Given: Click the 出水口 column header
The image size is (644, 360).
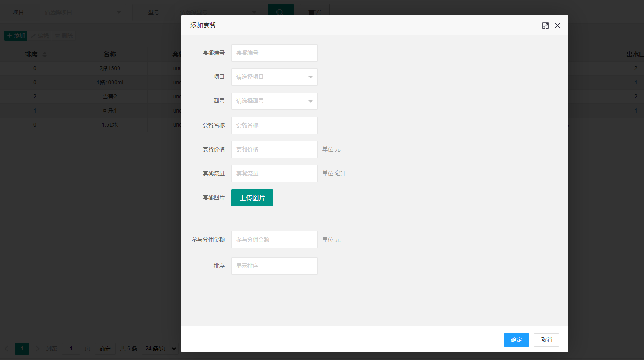Looking at the screenshot, I should [x=635, y=55].
